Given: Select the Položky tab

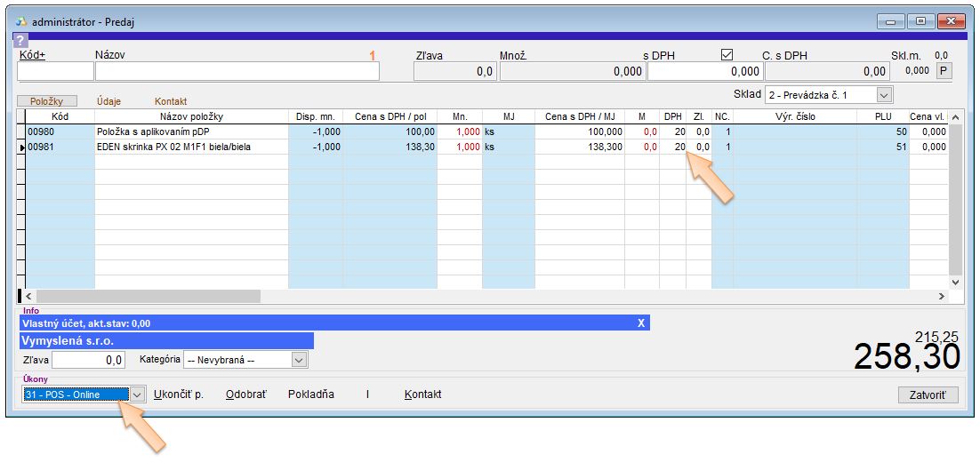Looking at the screenshot, I should pyautogui.click(x=47, y=101).
